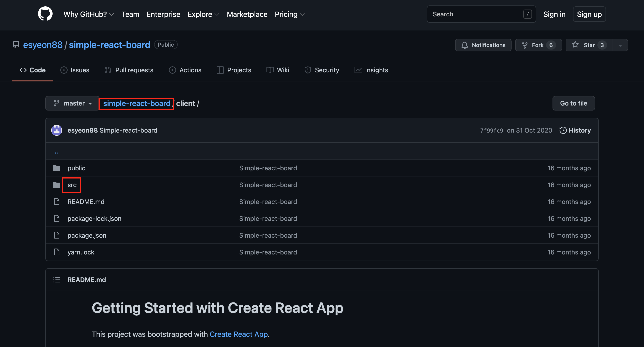The height and width of the screenshot is (347, 644).
Task: Focus the Search input field
Action: pos(476,14)
